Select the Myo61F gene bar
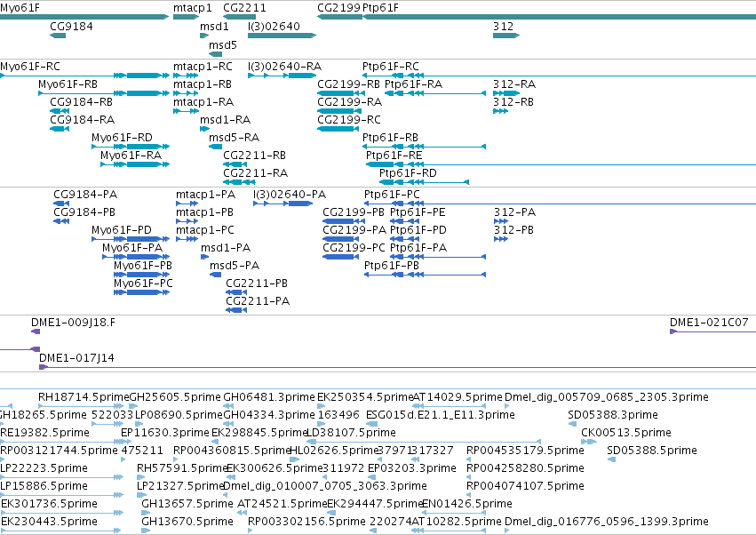This screenshot has height=535, width=756. [84, 18]
